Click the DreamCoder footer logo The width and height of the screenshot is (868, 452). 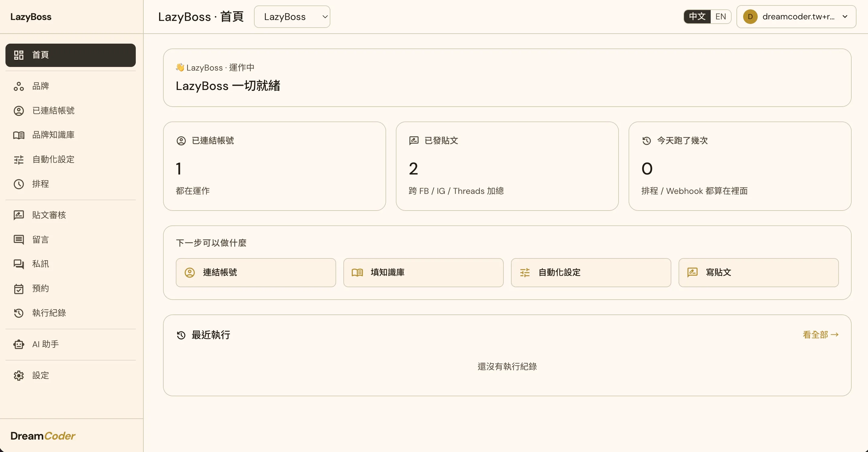point(43,436)
